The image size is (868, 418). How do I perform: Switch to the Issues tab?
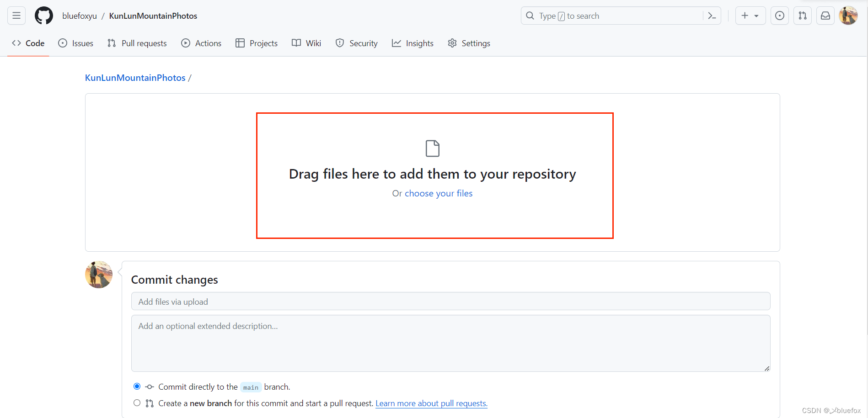pyautogui.click(x=82, y=43)
